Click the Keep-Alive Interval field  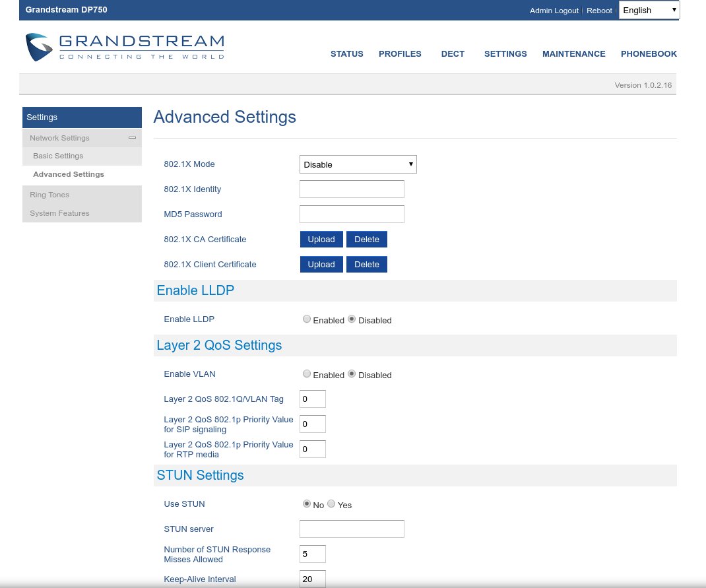[x=313, y=579]
